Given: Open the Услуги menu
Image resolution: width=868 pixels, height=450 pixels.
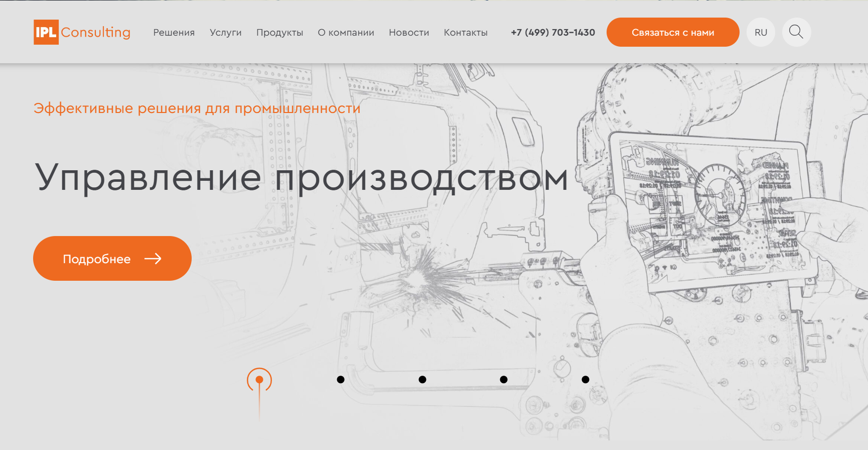Looking at the screenshot, I should (x=226, y=33).
